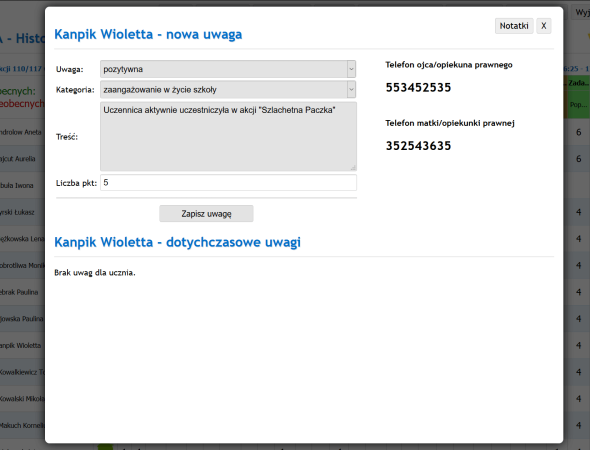
Task: Click heading Kanpik Wioletta - nowa uwaga
Action: (x=148, y=34)
